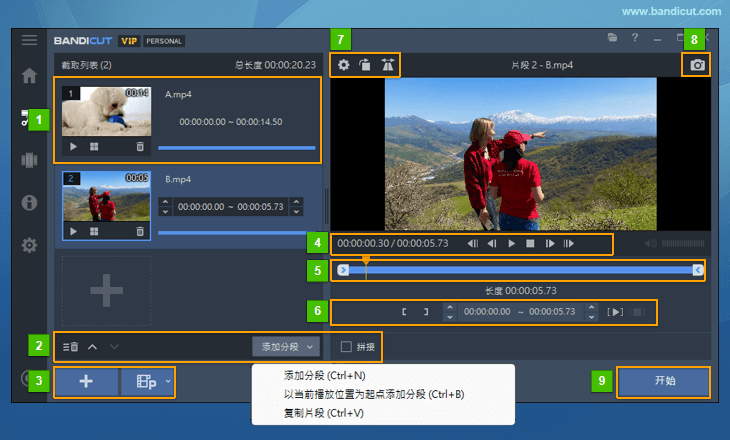Click the 开始 start button
Image resolution: width=730 pixels, height=440 pixels.
pos(664,381)
